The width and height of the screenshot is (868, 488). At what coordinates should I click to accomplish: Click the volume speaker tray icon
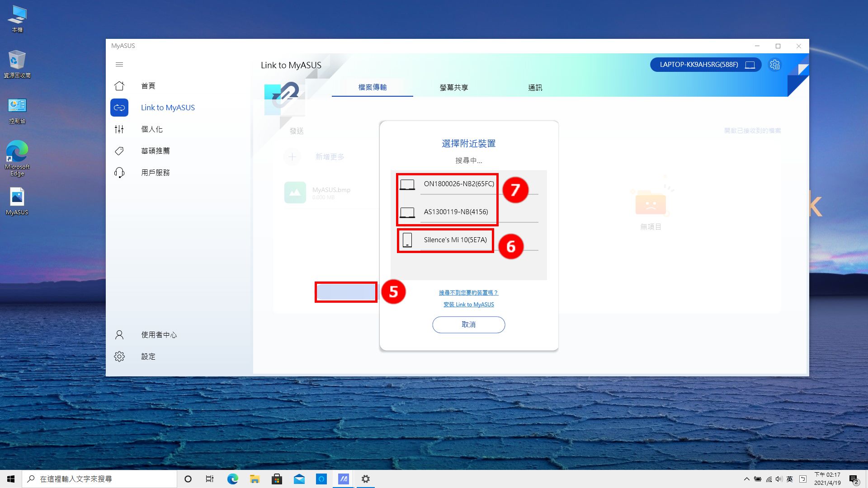[778, 479]
